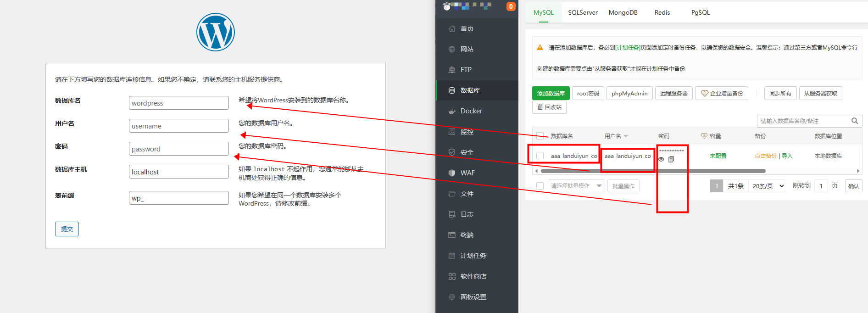Focus the 密码 password input field
The width and height of the screenshot is (868, 313).
179,149
